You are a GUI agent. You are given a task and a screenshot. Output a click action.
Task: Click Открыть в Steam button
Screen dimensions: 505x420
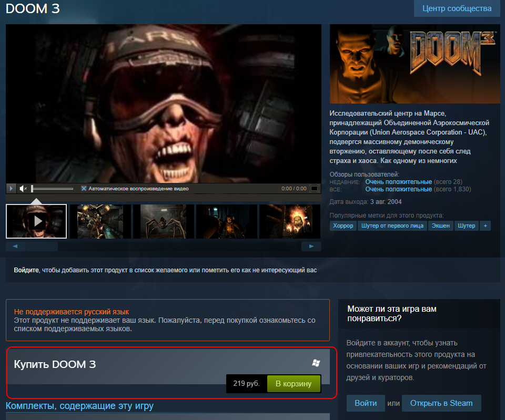[441, 403]
